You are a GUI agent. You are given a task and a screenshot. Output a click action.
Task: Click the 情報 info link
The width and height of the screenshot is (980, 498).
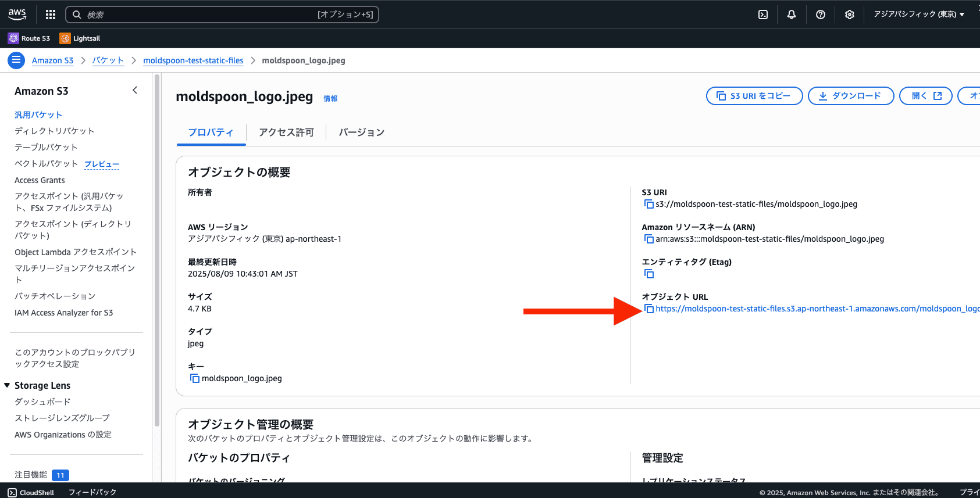(x=330, y=98)
